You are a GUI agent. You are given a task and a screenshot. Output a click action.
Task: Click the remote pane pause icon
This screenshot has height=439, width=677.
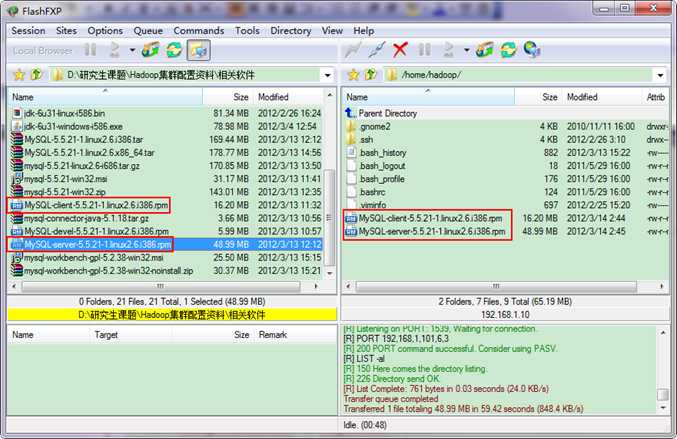[x=424, y=50]
